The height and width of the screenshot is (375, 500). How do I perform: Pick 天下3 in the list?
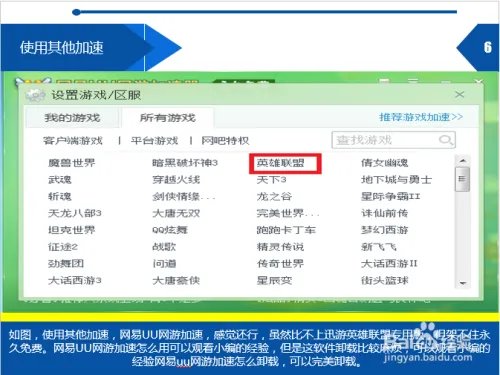click(x=271, y=180)
